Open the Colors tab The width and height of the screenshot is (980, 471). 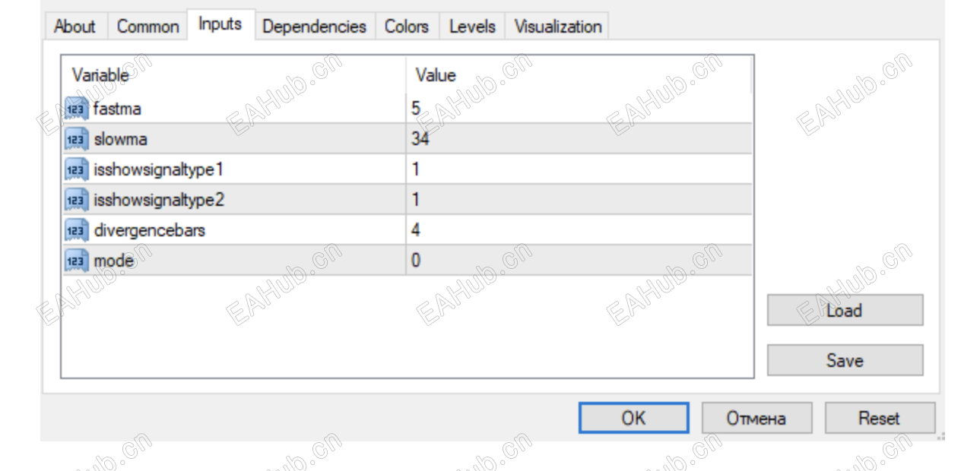coord(407,27)
